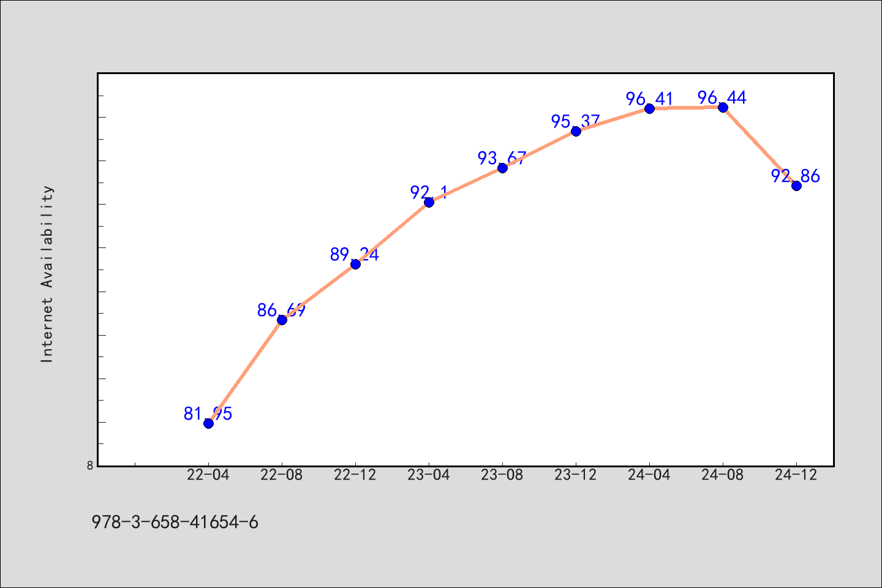Image resolution: width=882 pixels, height=588 pixels.
Task: Click the peak data point 96.44
Action: (723, 107)
